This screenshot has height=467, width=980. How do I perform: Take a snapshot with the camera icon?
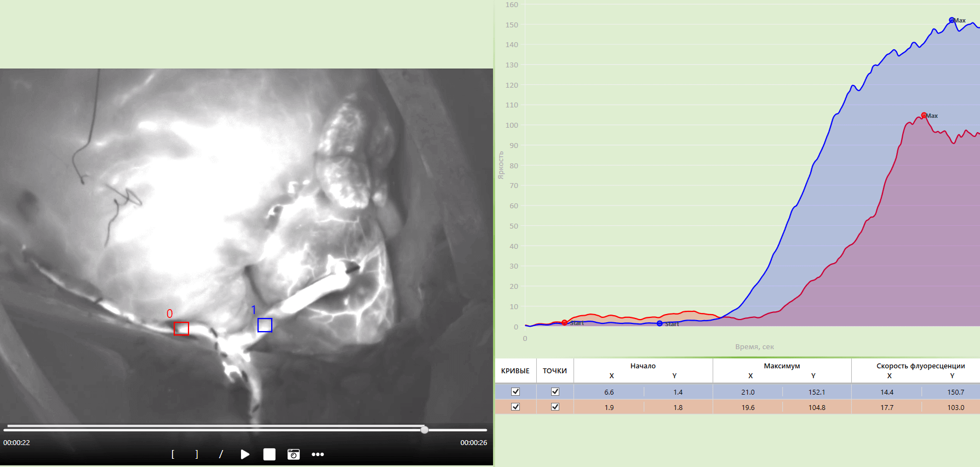pos(294,454)
